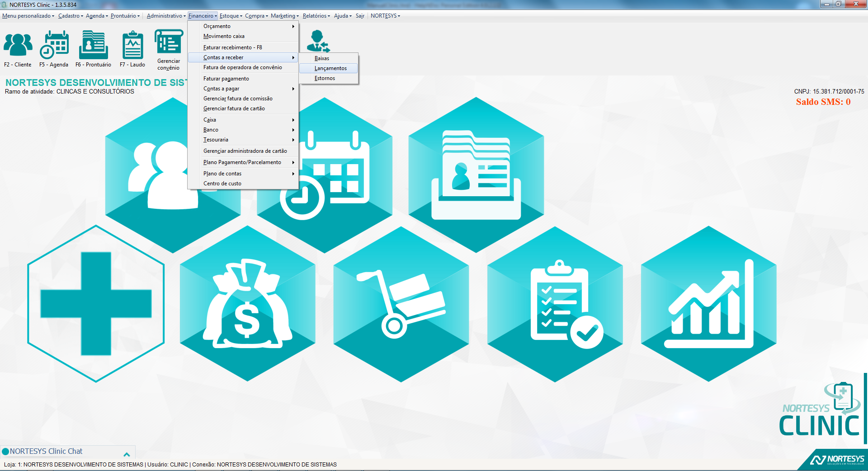Click Gerenciar convênio toolbar icon
Screen dimensions: 868x471
(x=169, y=50)
